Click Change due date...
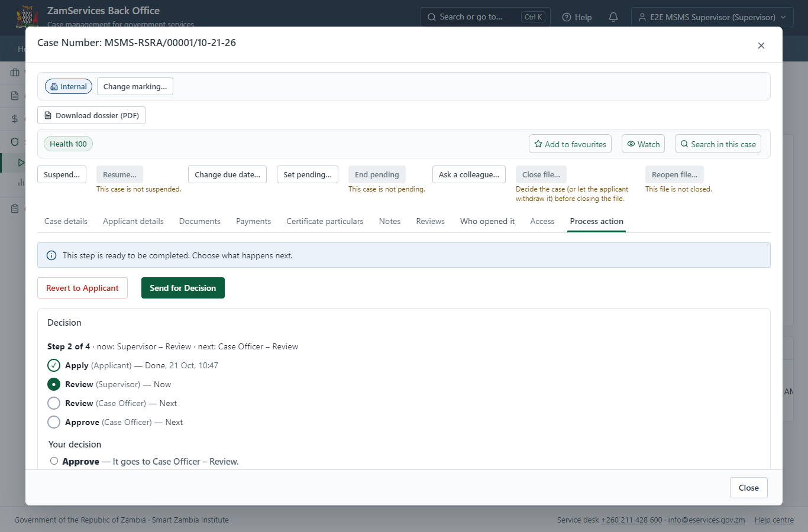 (227, 174)
